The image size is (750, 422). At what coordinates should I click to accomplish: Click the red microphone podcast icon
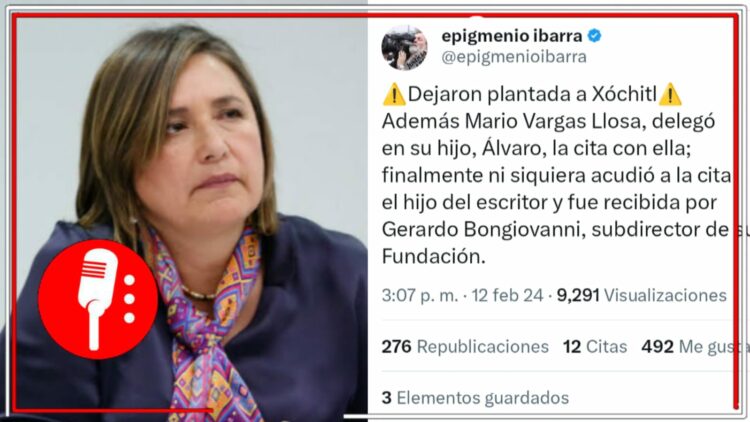pos(98,300)
